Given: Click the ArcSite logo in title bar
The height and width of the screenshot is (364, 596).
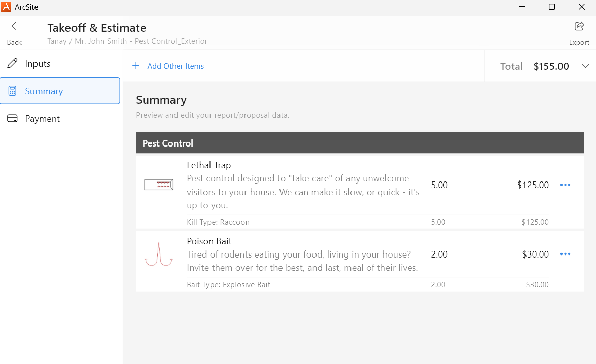Looking at the screenshot, I should 6,7.
